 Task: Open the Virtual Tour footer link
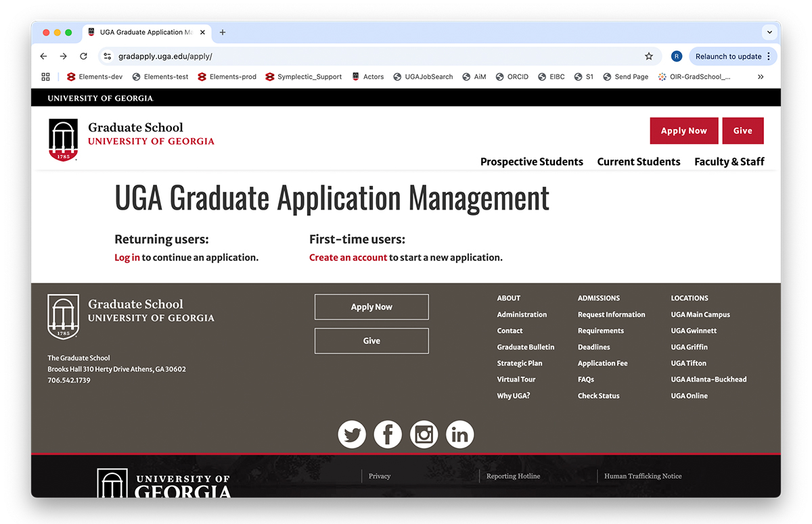(516, 379)
